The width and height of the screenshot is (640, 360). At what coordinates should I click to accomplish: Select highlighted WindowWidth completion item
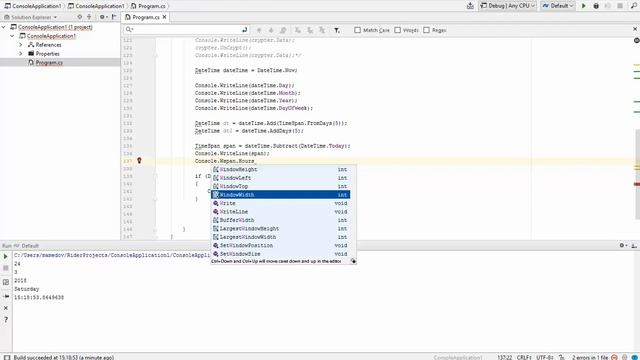[280, 195]
